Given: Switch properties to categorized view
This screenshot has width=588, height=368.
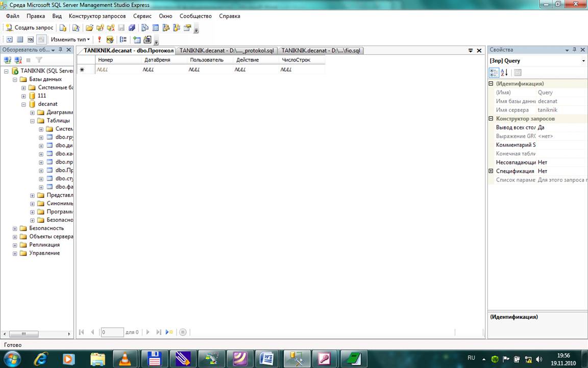Looking at the screenshot, I should pos(494,73).
